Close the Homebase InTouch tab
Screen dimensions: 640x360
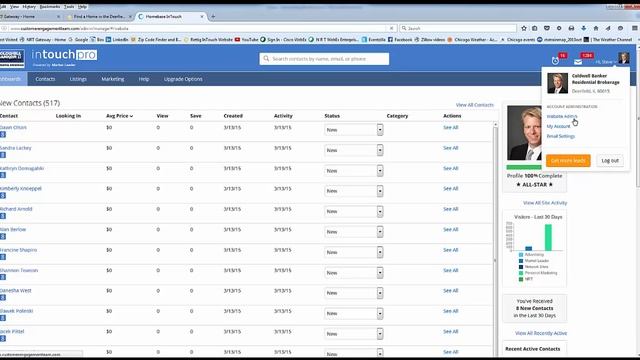tap(202, 17)
